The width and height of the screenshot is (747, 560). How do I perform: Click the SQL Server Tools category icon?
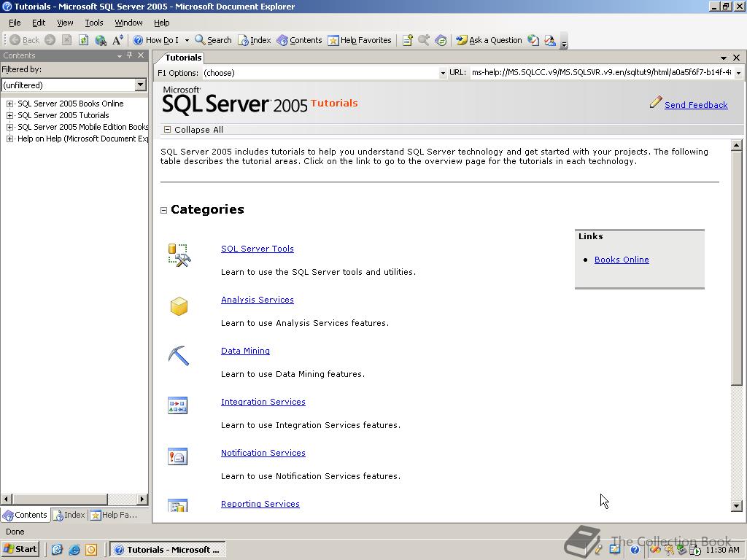[179, 255]
